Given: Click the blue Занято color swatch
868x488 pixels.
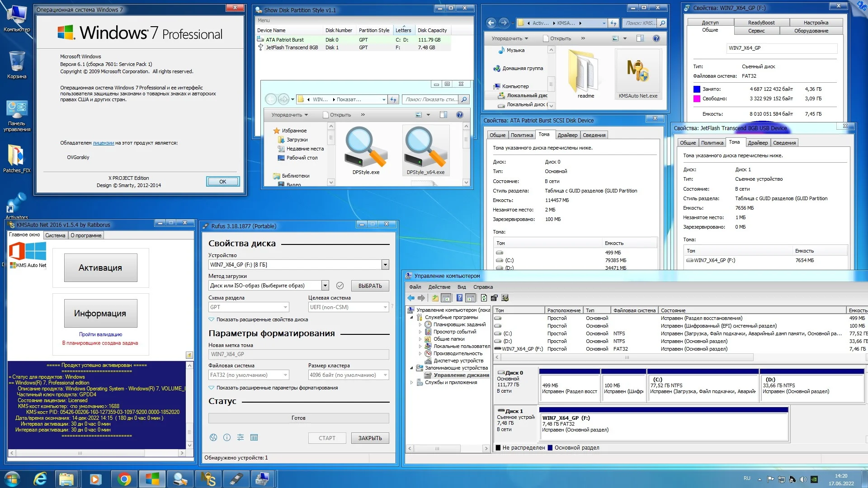Looking at the screenshot, I should pos(697,89).
